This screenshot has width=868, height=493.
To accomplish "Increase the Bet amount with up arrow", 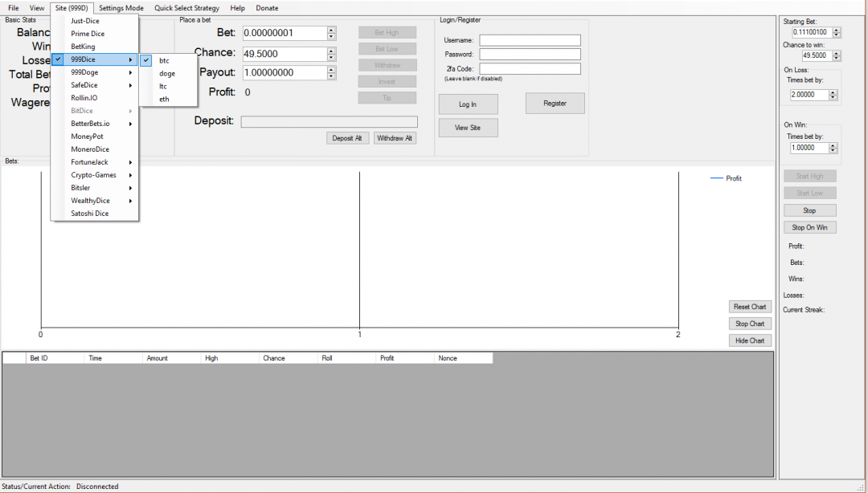I will [331, 30].
